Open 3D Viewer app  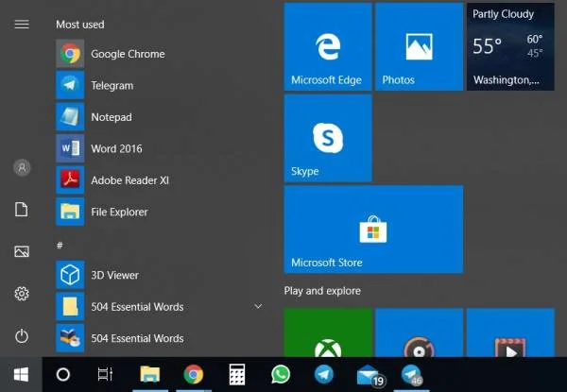pyautogui.click(x=159, y=275)
